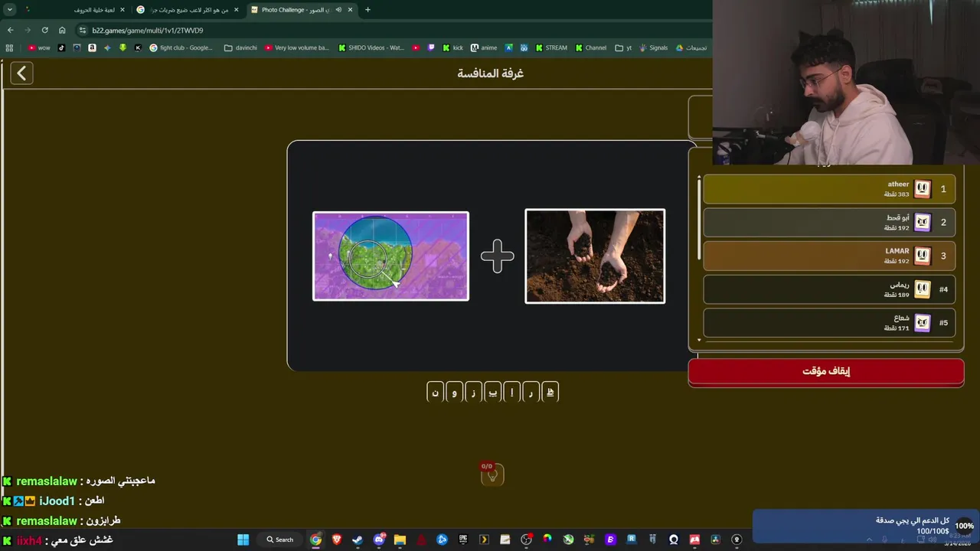Open a new browser tab

(367, 10)
